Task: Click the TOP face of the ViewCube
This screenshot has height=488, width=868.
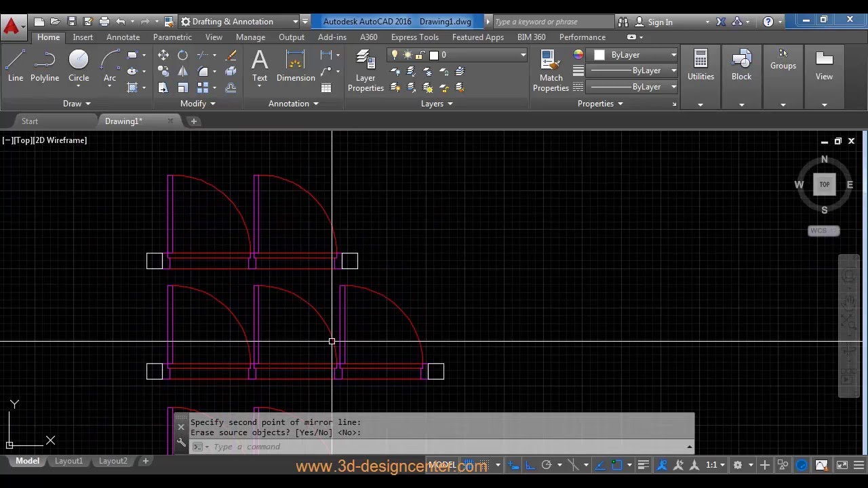Action: pos(825,184)
